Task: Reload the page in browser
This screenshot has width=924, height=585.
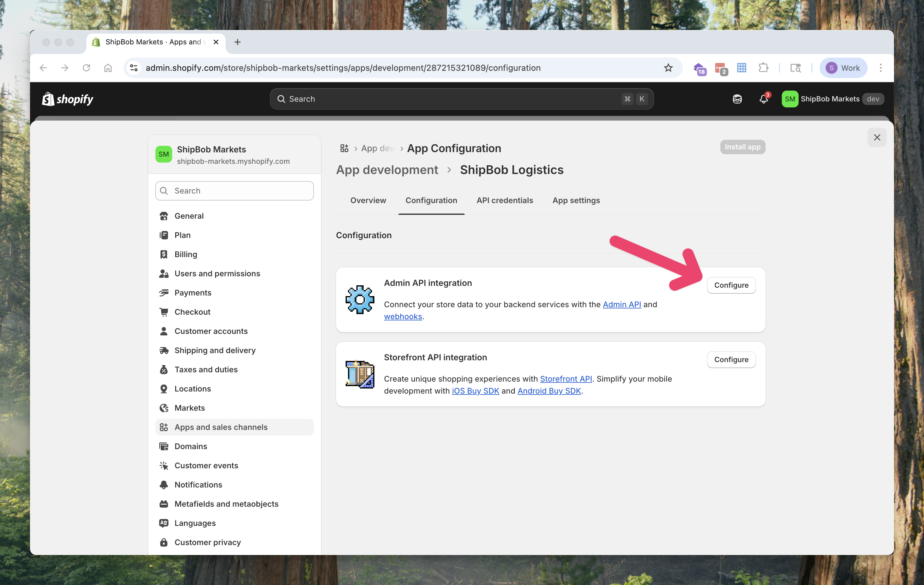Action: pyautogui.click(x=86, y=68)
